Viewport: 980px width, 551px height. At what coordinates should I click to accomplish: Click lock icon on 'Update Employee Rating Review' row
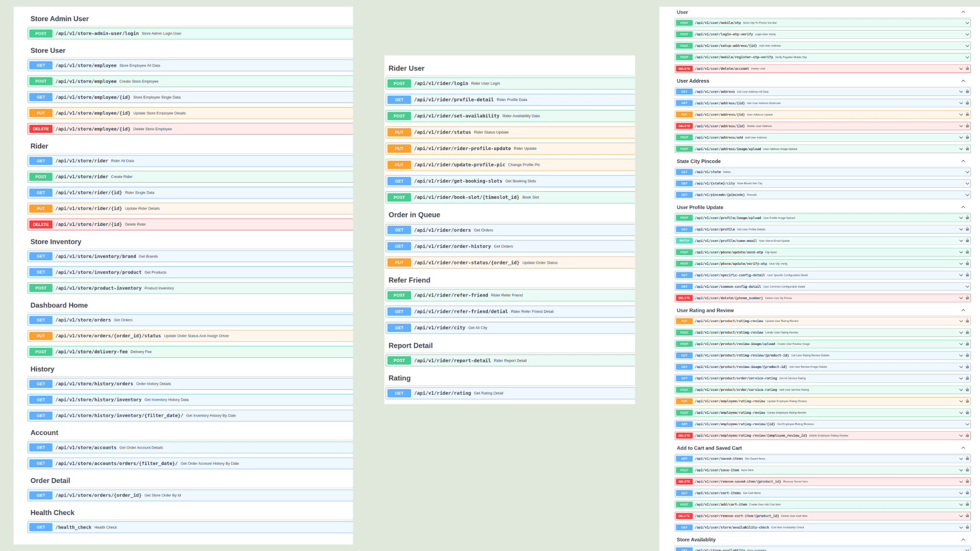pos(967,401)
